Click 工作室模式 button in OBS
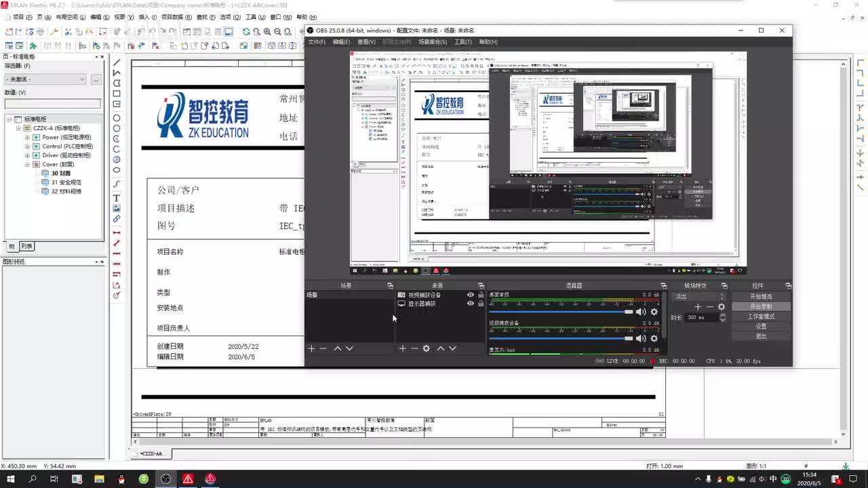This screenshot has width=868, height=488. click(761, 317)
